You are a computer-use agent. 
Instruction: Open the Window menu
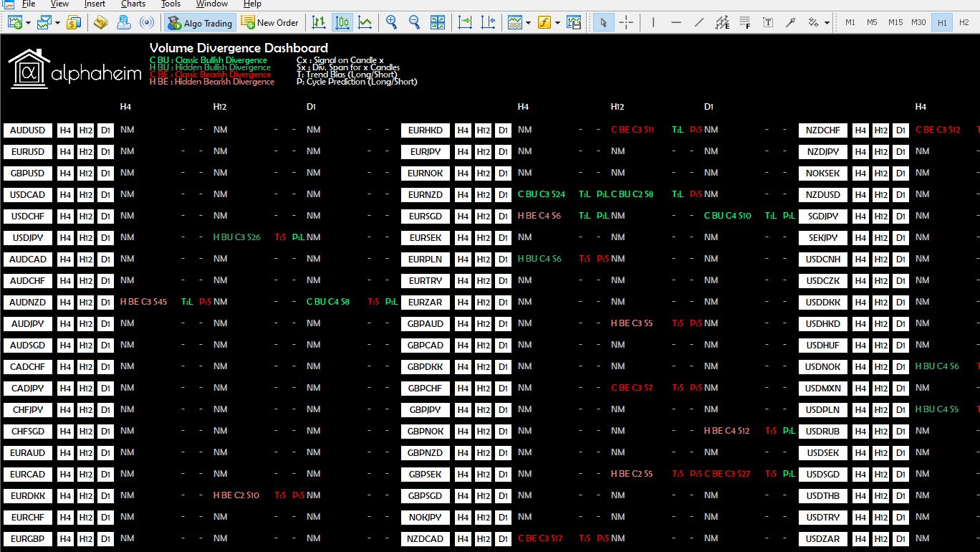click(x=212, y=4)
